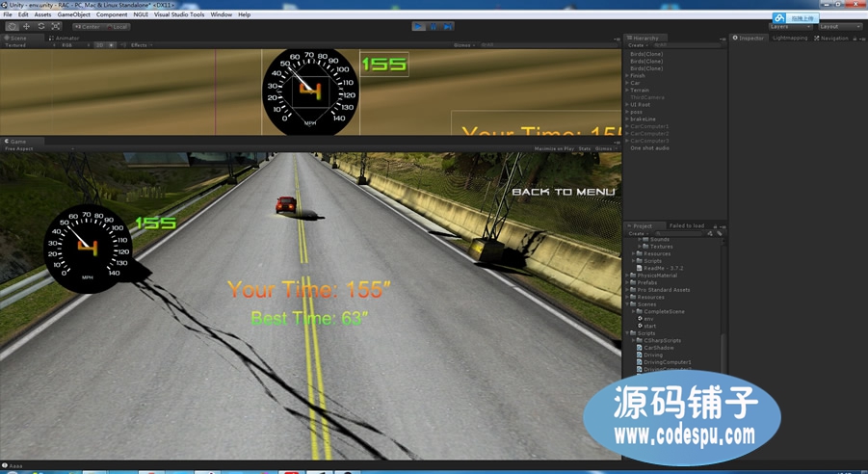Screen dimensions: 868x474
Task: Select the Move tool in toolbar
Action: [26, 26]
